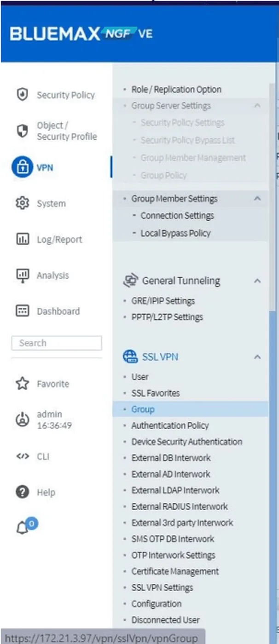The image size is (279, 644).
Task: Open OTP Interwork Settings
Action: pyautogui.click(x=173, y=555)
